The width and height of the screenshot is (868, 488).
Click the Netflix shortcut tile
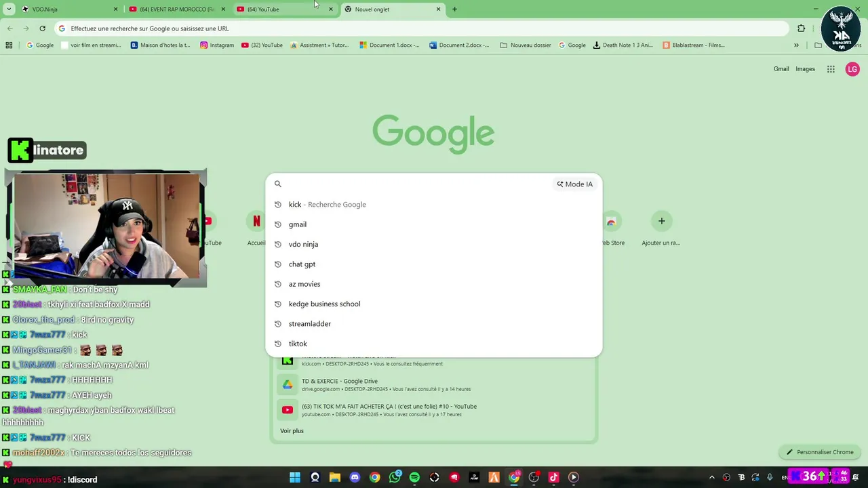coord(256,221)
